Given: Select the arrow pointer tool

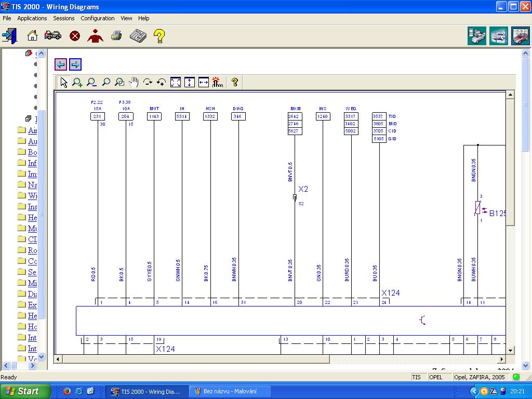Looking at the screenshot, I should point(63,82).
